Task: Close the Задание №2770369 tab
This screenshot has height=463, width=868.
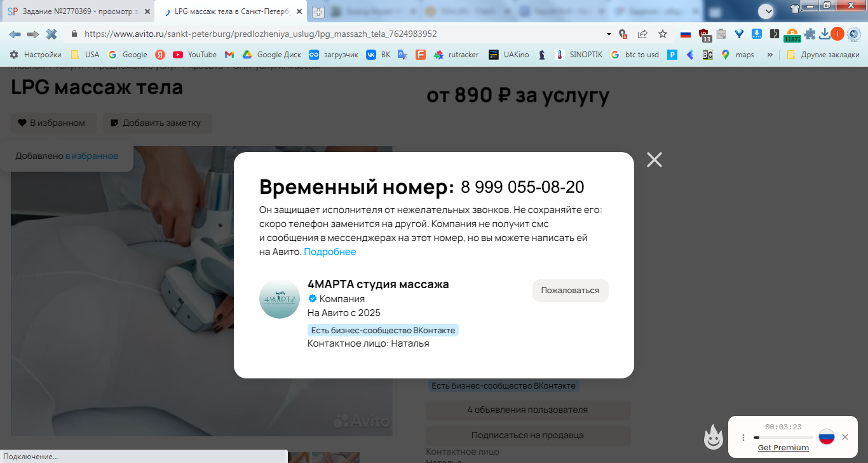Action: point(147,11)
